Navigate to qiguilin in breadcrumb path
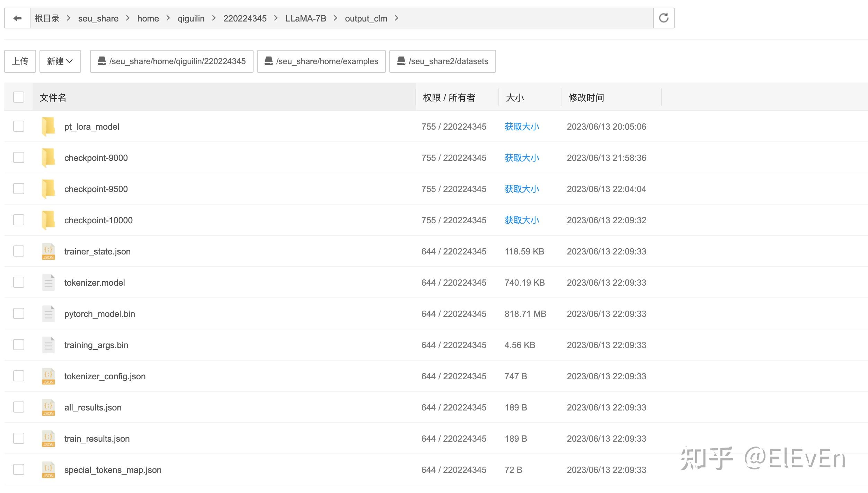 [x=191, y=18]
